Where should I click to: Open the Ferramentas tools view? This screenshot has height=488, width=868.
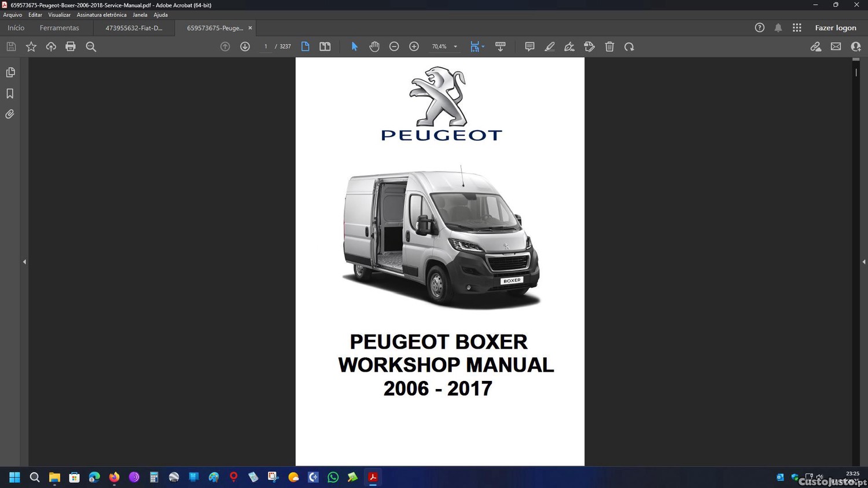[x=59, y=28]
